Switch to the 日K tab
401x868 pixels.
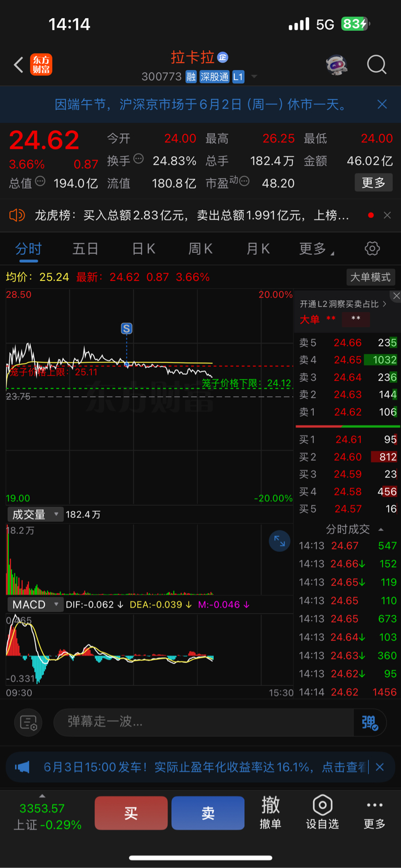(x=144, y=249)
